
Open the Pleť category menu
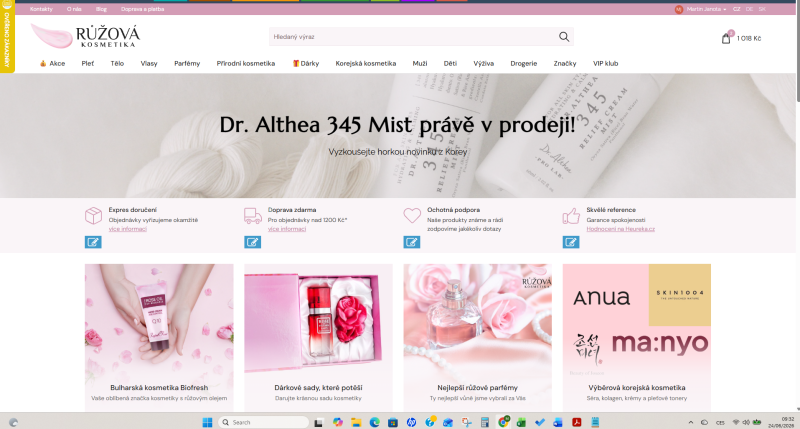point(88,64)
